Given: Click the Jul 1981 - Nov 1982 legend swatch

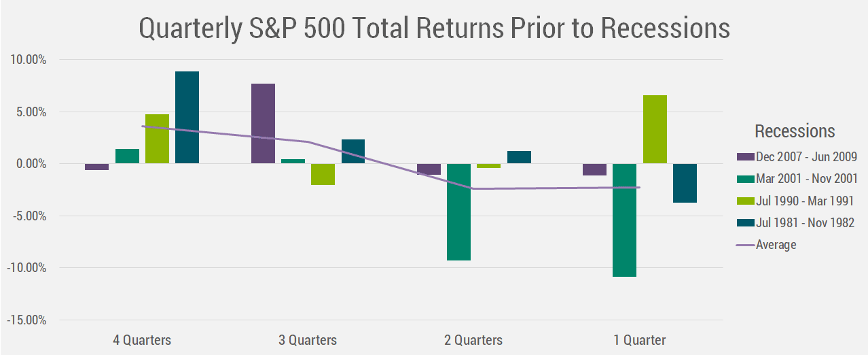Looking at the screenshot, I should pos(744,222).
